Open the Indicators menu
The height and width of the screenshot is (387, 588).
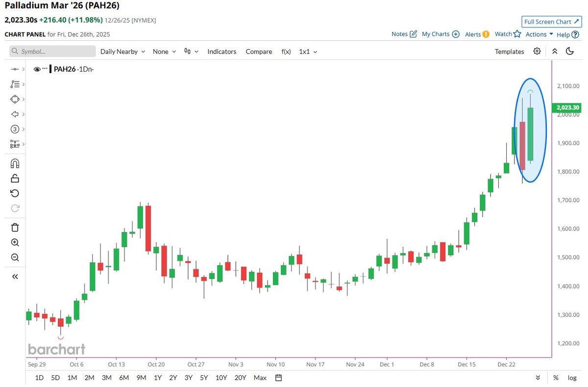click(x=221, y=52)
